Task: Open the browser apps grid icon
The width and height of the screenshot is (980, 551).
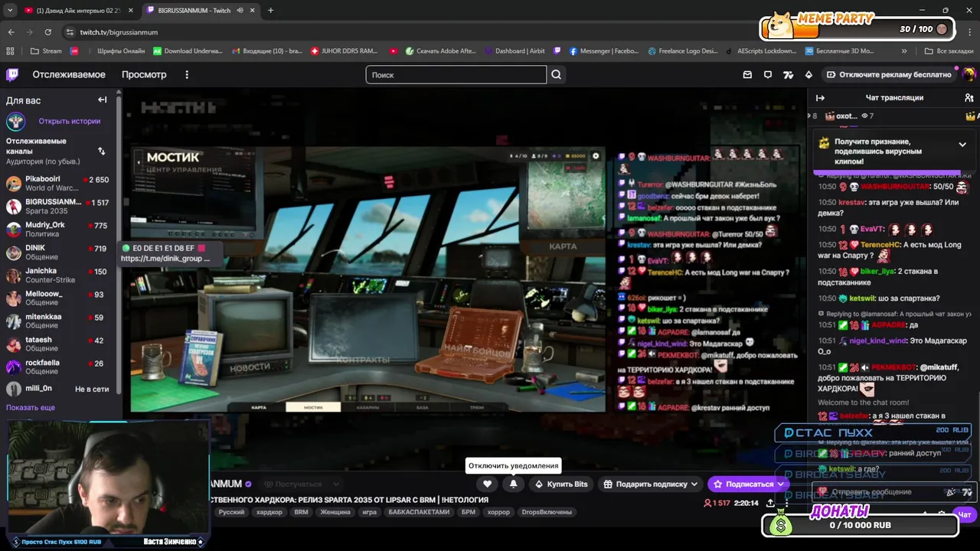Action: pyautogui.click(x=10, y=51)
